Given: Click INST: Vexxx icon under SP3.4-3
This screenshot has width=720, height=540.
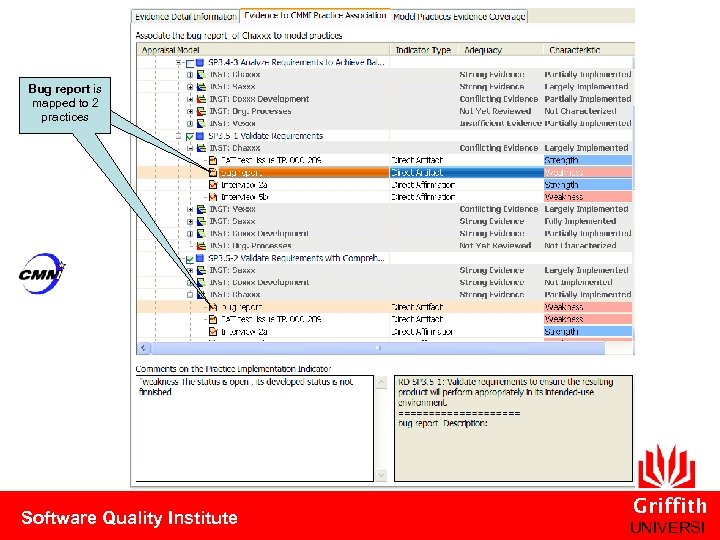Looking at the screenshot, I should [x=201, y=124].
